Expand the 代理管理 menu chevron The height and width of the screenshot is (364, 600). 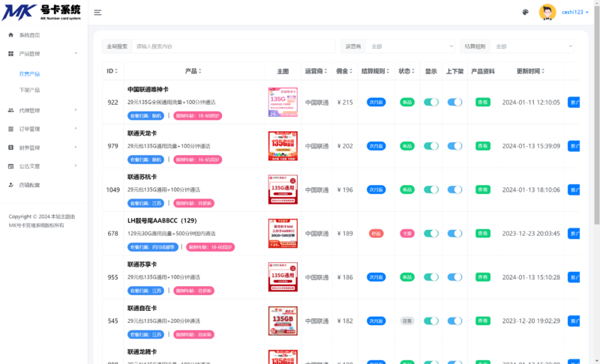[76, 110]
